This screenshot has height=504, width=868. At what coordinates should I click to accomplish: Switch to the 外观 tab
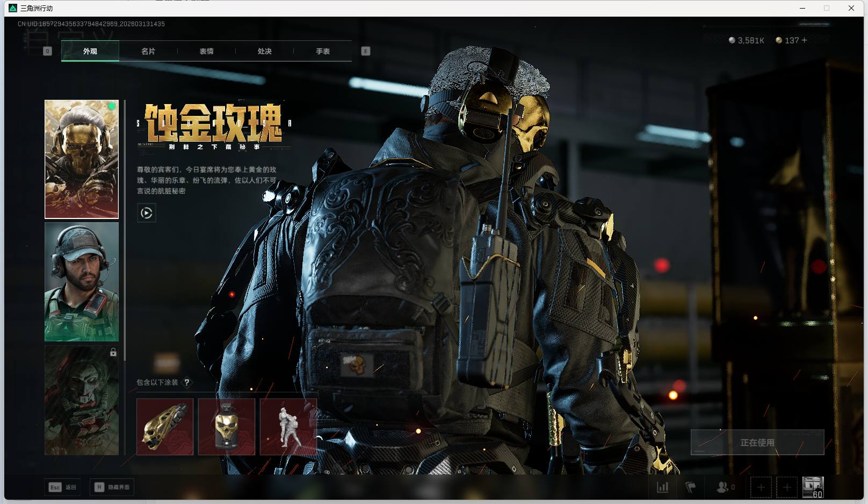90,51
